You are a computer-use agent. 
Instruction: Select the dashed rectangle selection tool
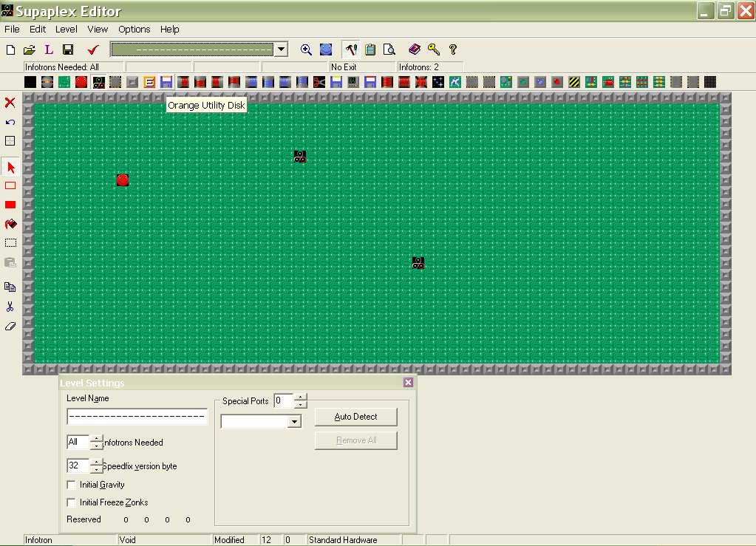coord(10,243)
